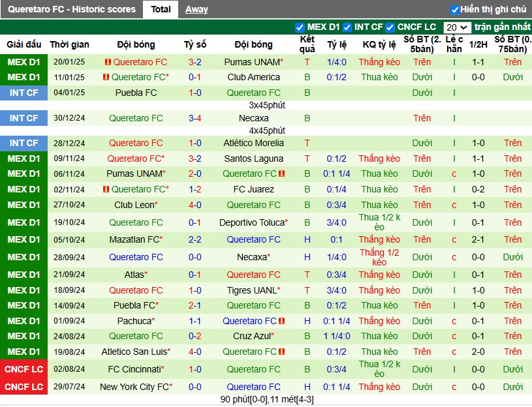
Task: Open Pachuca team link
Action: click(136, 321)
